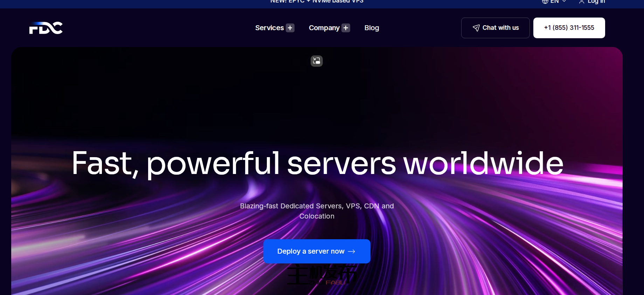
Task: Open the Company menu
Action: point(324,28)
